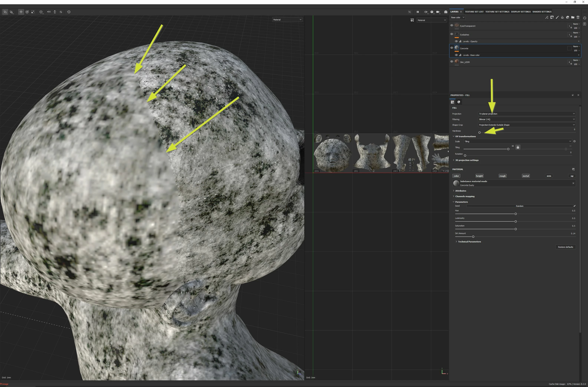Click the scale manipulator icon
This screenshot has height=387, width=588.
tap(33, 12)
